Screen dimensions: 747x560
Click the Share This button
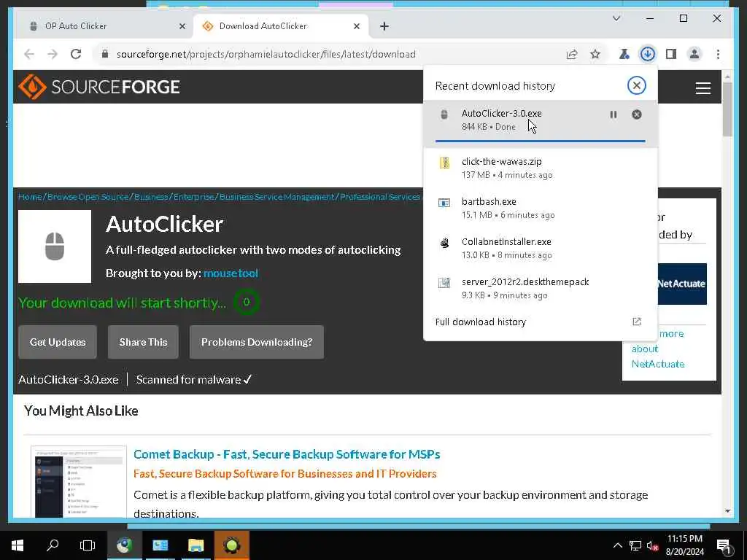pos(144,342)
